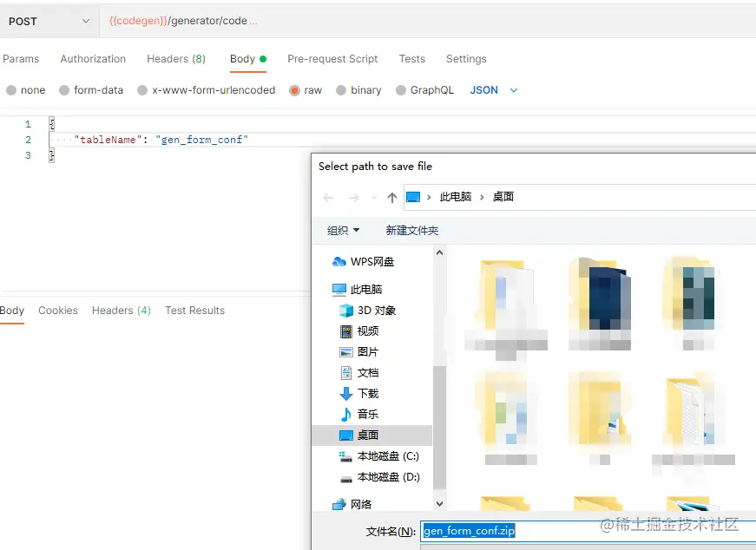Open 本地磁盘 (C:) drive
The width and height of the screenshot is (756, 550).
pyautogui.click(x=379, y=456)
